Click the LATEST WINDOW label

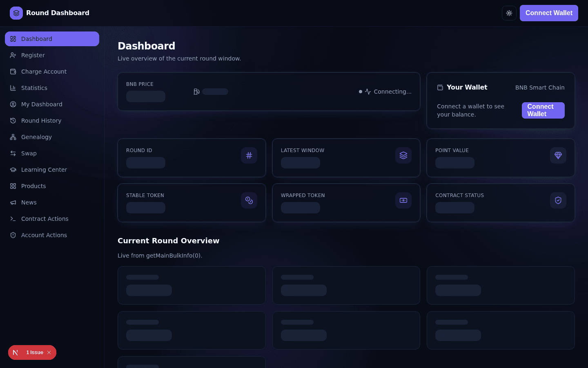[303, 150]
